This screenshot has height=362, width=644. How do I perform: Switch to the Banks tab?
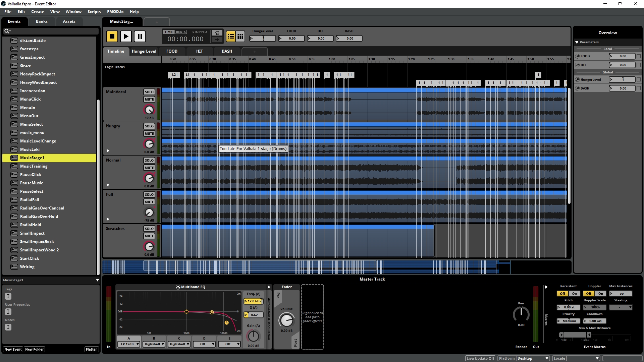point(42,21)
